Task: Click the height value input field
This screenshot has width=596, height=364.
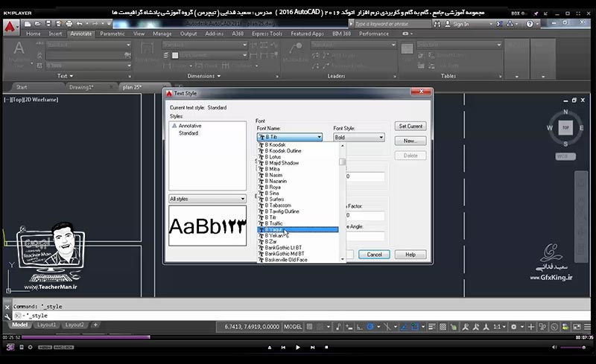Action: [x=364, y=176]
